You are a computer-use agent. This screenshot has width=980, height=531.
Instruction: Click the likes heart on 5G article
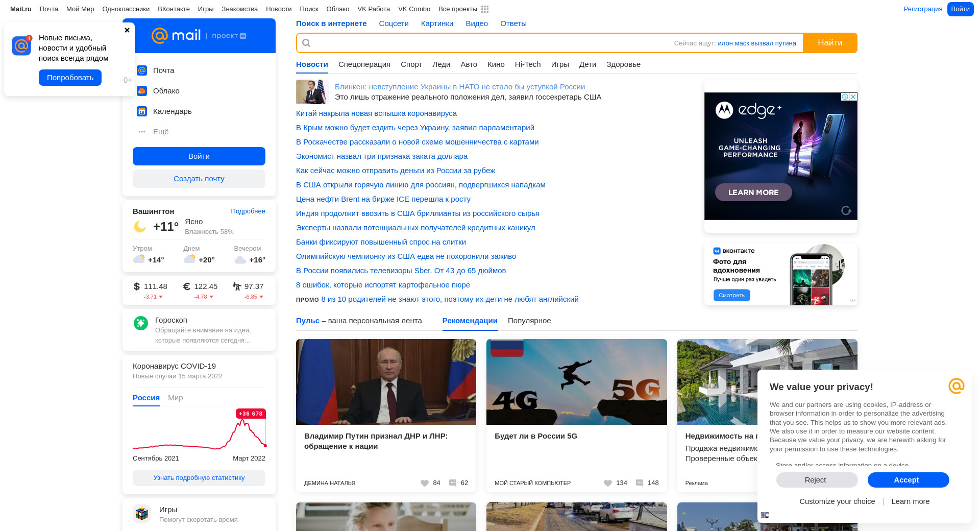coord(608,483)
